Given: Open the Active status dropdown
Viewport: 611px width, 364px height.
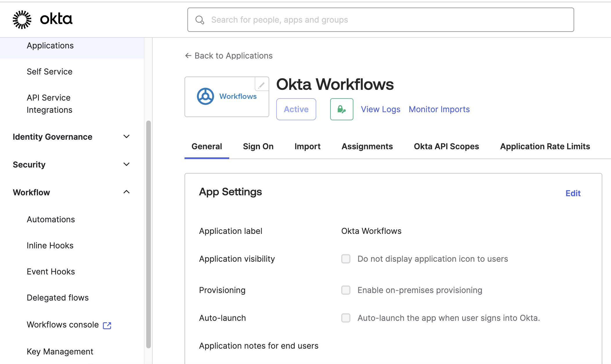Looking at the screenshot, I should pyautogui.click(x=296, y=109).
